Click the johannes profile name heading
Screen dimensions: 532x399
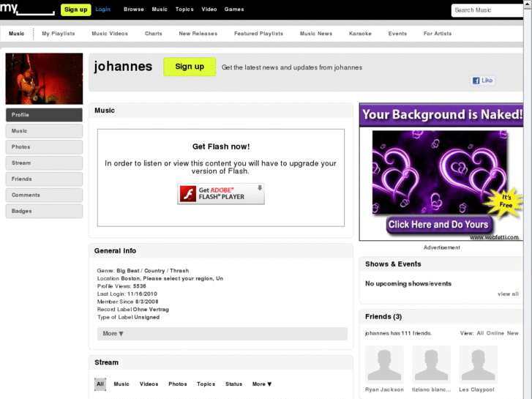[x=123, y=66]
